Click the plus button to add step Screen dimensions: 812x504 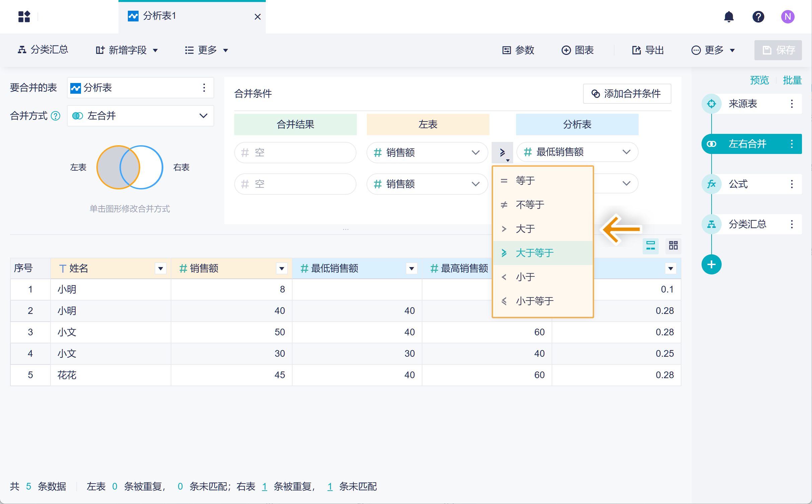(711, 264)
